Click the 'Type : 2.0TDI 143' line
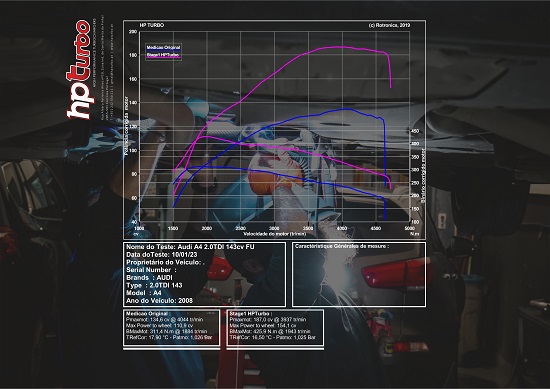 154,286
